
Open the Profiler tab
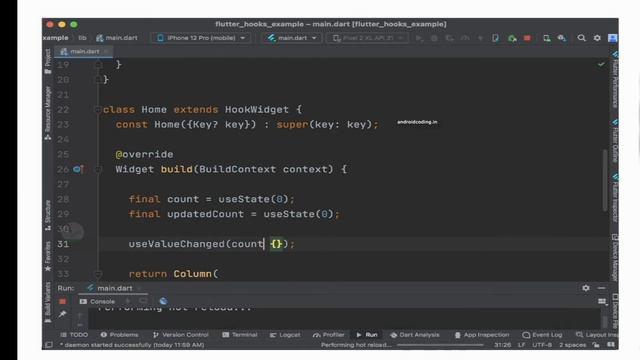coord(329,335)
